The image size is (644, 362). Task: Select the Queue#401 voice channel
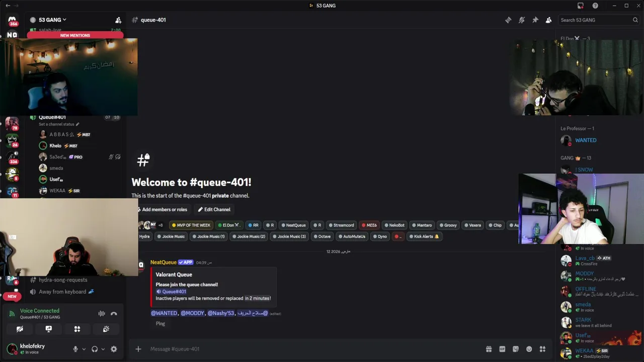52,117
